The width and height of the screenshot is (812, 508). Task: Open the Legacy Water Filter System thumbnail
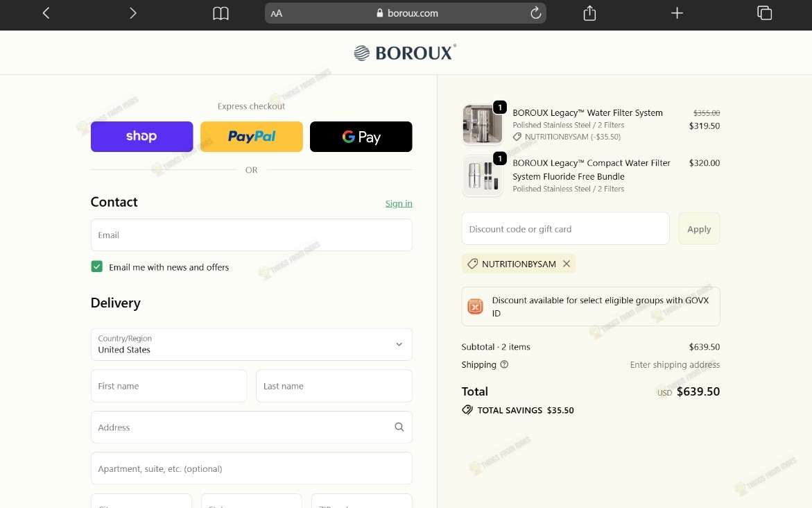tap(482, 124)
